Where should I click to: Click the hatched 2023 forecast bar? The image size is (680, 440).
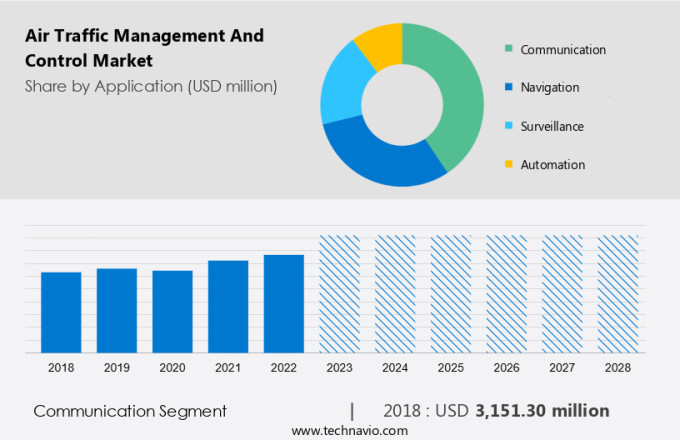tap(339, 294)
